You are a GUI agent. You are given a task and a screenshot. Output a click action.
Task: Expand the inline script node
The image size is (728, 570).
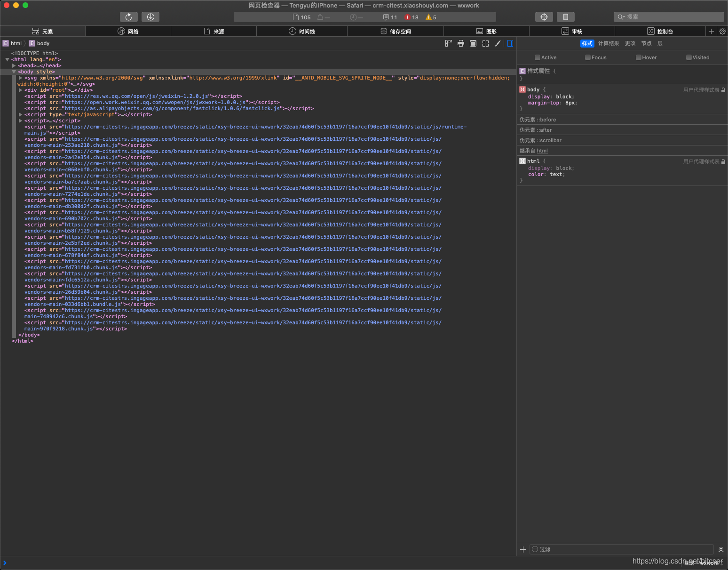click(20, 121)
